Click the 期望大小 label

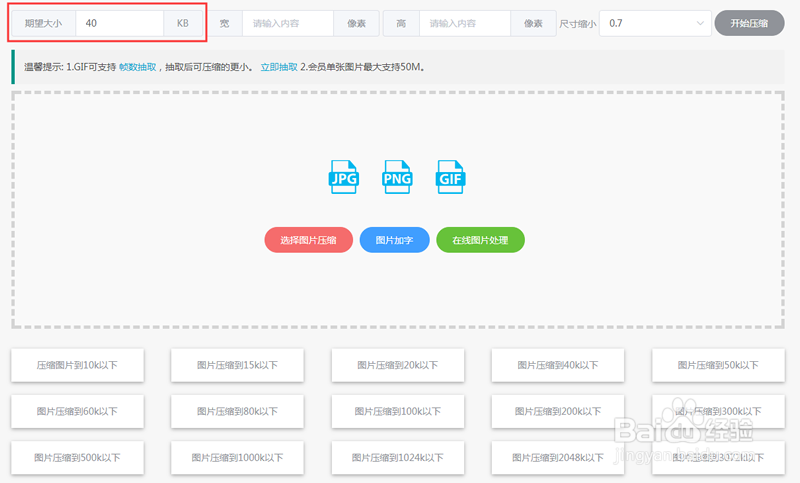point(43,23)
